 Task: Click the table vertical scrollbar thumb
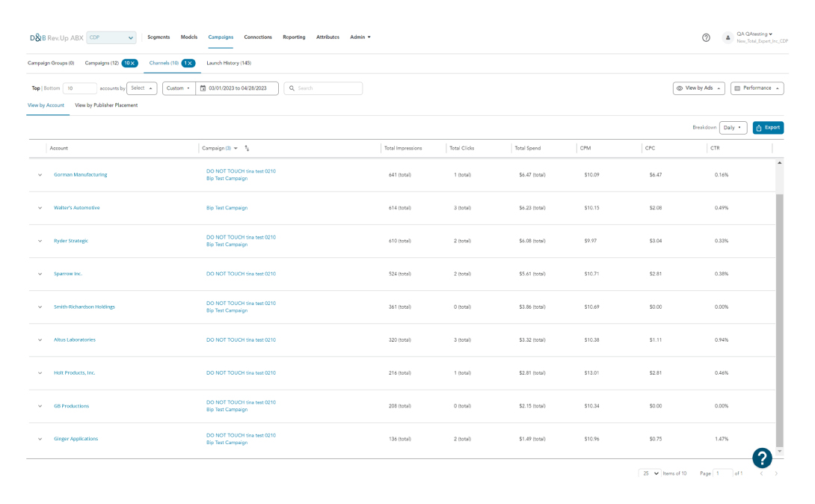(779, 319)
